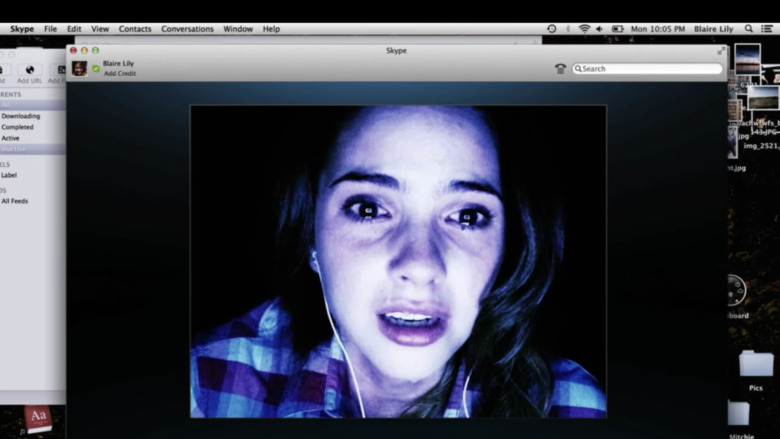The width and height of the screenshot is (780, 439).
Task: Click the Mon 10:05 PM clock
Action: point(658,29)
